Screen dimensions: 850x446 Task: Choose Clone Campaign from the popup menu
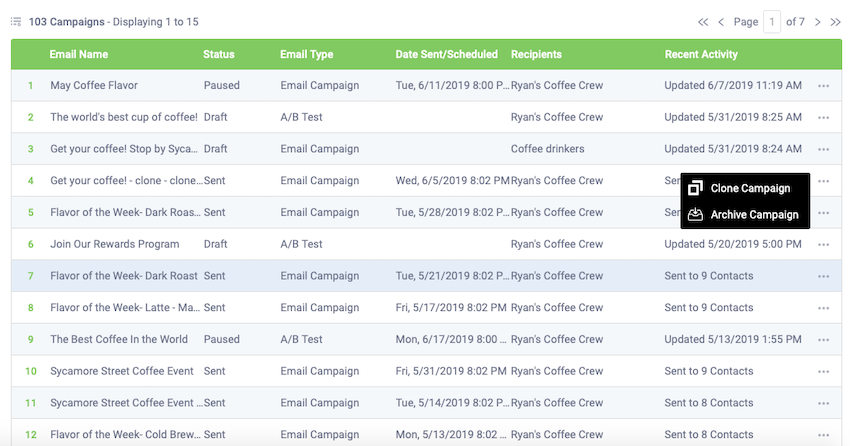point(750,188)
